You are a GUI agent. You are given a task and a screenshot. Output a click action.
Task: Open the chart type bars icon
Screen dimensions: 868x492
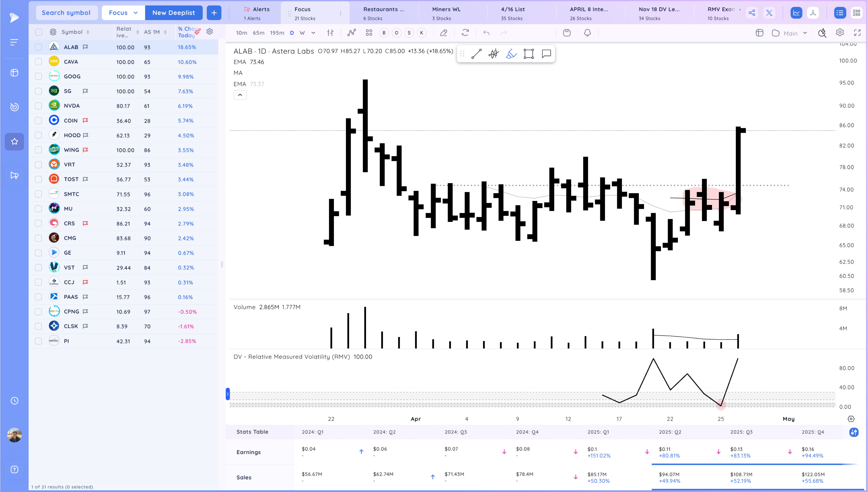coord(330,33)
